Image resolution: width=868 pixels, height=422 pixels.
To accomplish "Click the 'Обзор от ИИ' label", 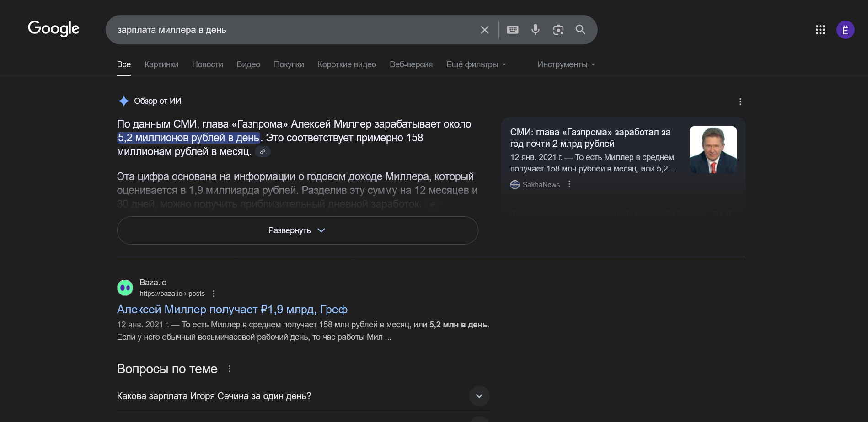I will coord(158,101).
